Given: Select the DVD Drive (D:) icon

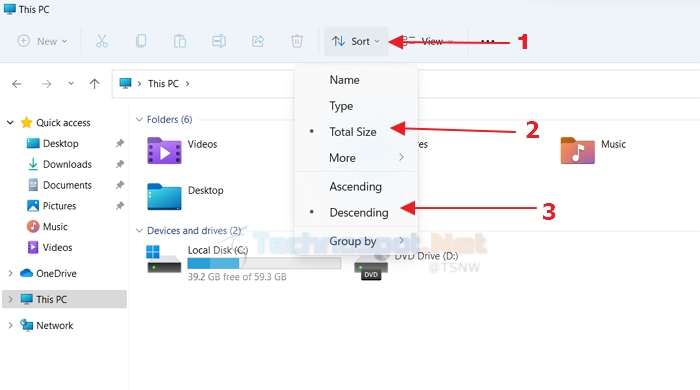Looking at the screenshot, I should pos(371,268).
